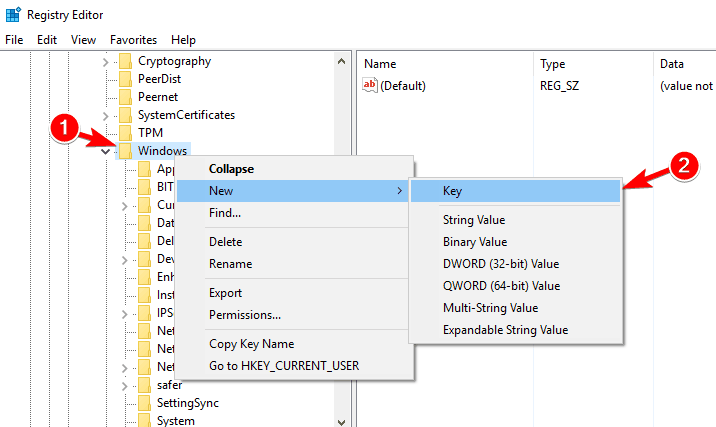Click the (Default) string value icon
The height and width of the screenshot is (427, 716).
point(370,86)
